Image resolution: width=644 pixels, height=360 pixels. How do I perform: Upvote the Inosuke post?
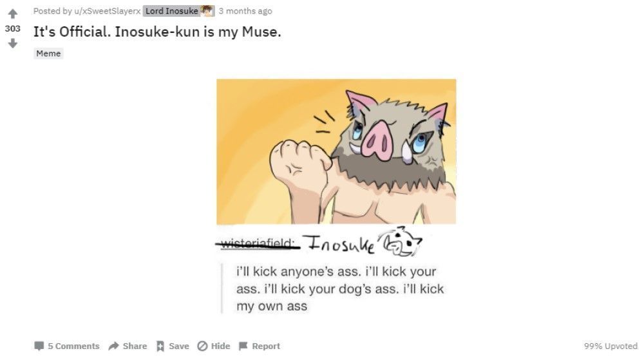click(13, 14)
